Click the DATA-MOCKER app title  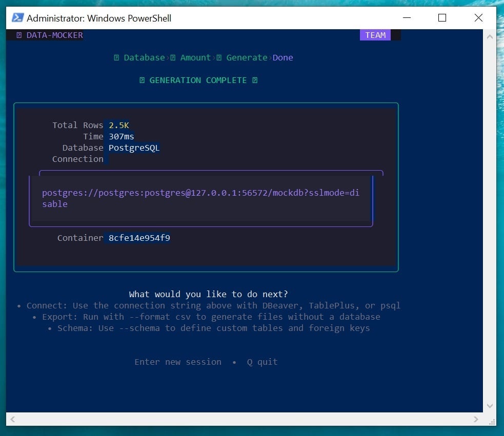tap(54, 35)
